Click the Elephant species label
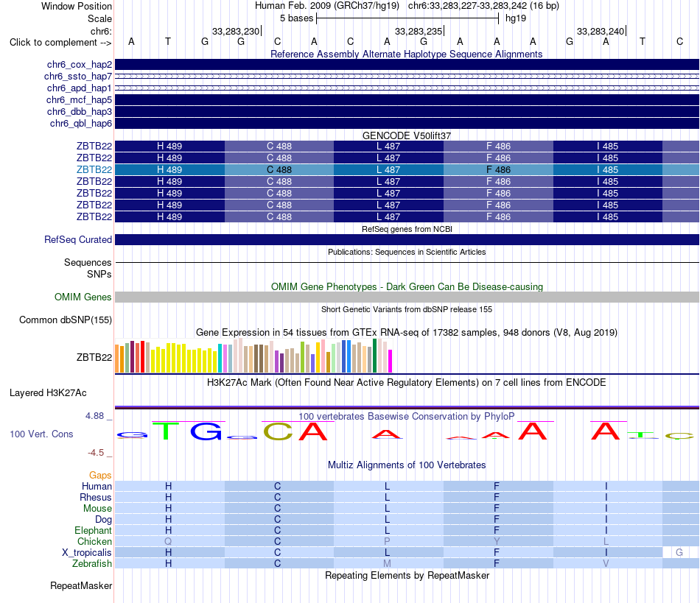Image resolution: width=700 pixels, height=603 pixels. [x=93, y=530]
